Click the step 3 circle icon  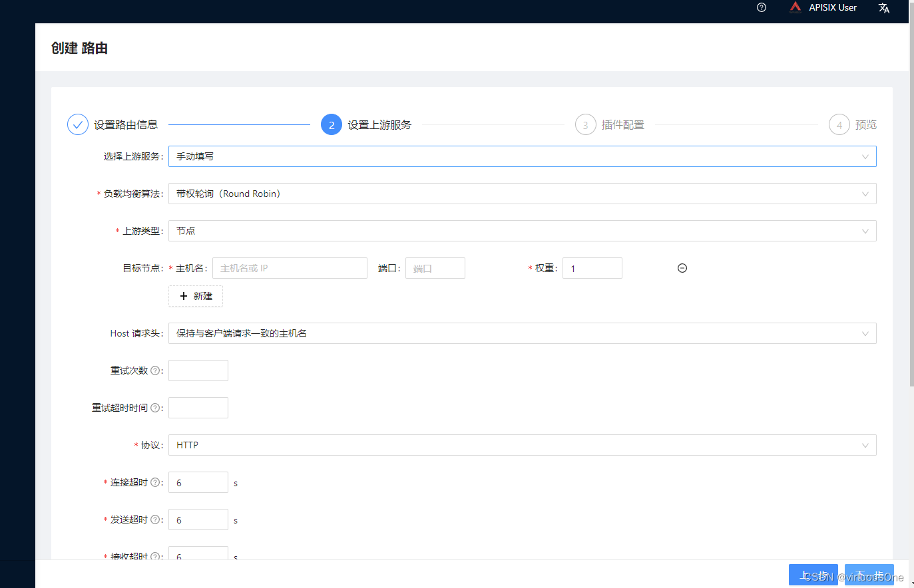586,124
